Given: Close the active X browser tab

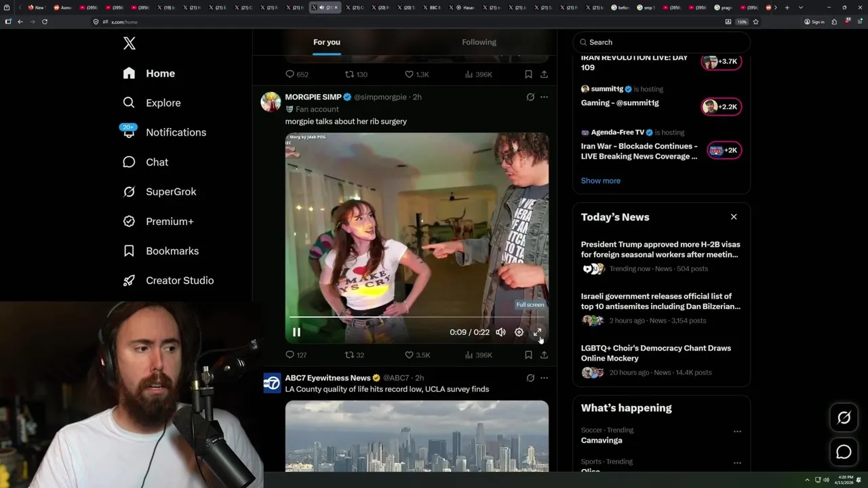Looking at the screenshot, I should click(x=336, y=7).
